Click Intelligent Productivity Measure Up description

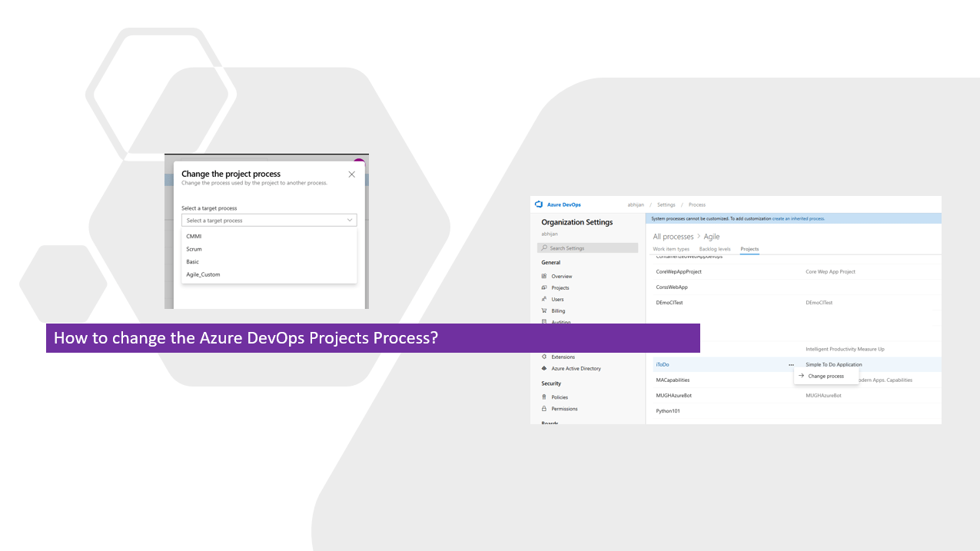845,349
